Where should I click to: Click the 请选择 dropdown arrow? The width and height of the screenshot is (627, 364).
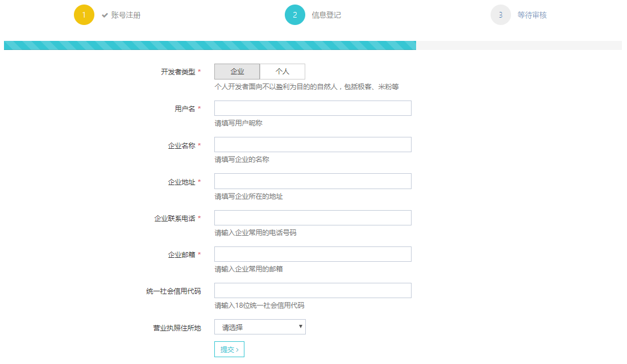(x=300, y=327)
